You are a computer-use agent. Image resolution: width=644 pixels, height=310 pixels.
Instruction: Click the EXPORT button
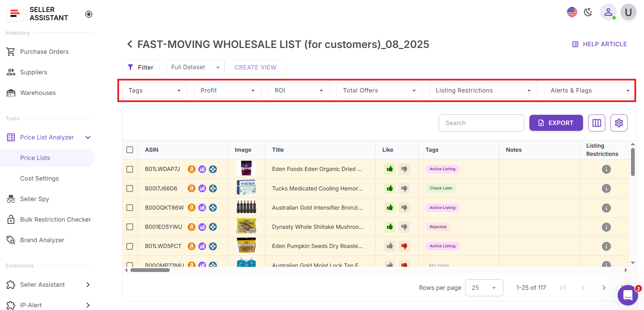coord(556,123)
